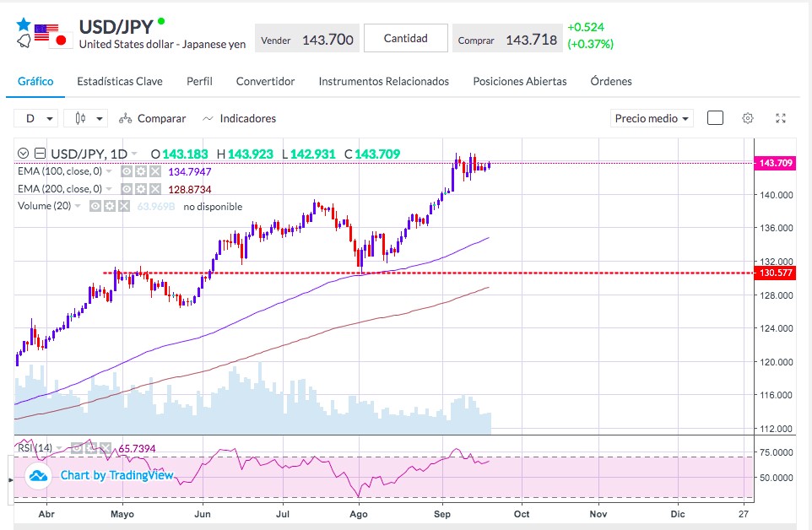
Task: Open the Comparar symbol tool
Action: (x=152, y=118)
